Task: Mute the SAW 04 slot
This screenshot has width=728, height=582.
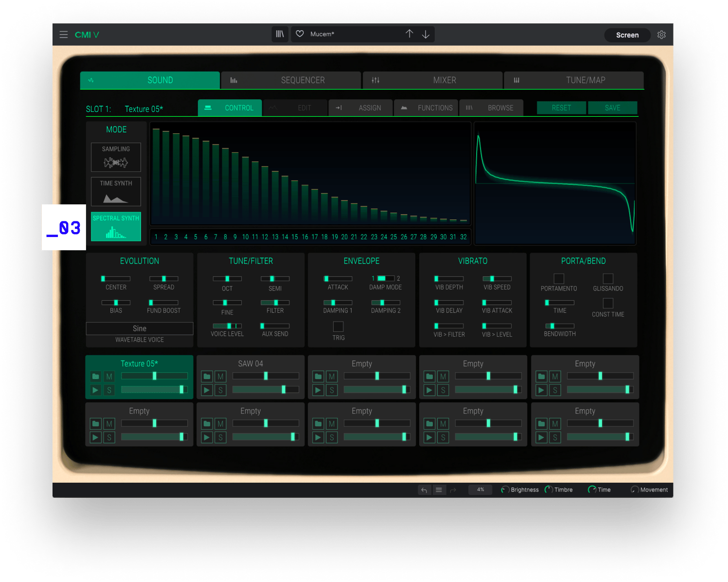Action: tap(221, 377)
